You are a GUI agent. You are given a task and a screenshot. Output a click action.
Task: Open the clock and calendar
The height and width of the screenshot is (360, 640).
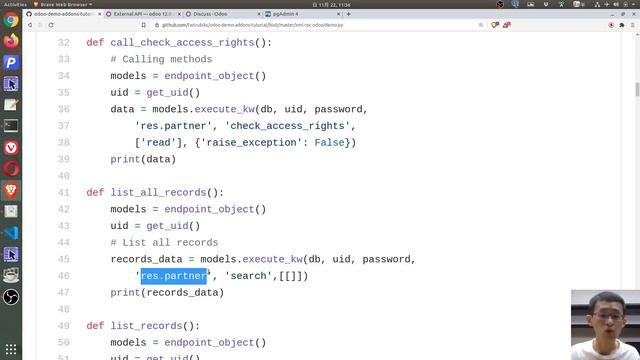[x=331, y=4]
